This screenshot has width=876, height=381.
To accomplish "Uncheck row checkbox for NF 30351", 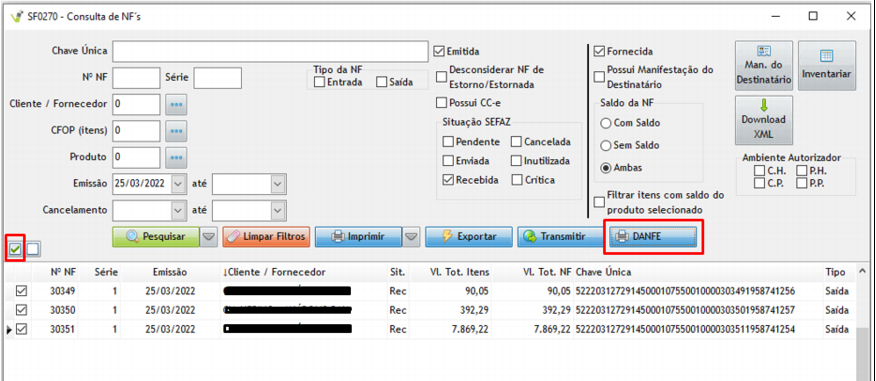I will 21,330.
